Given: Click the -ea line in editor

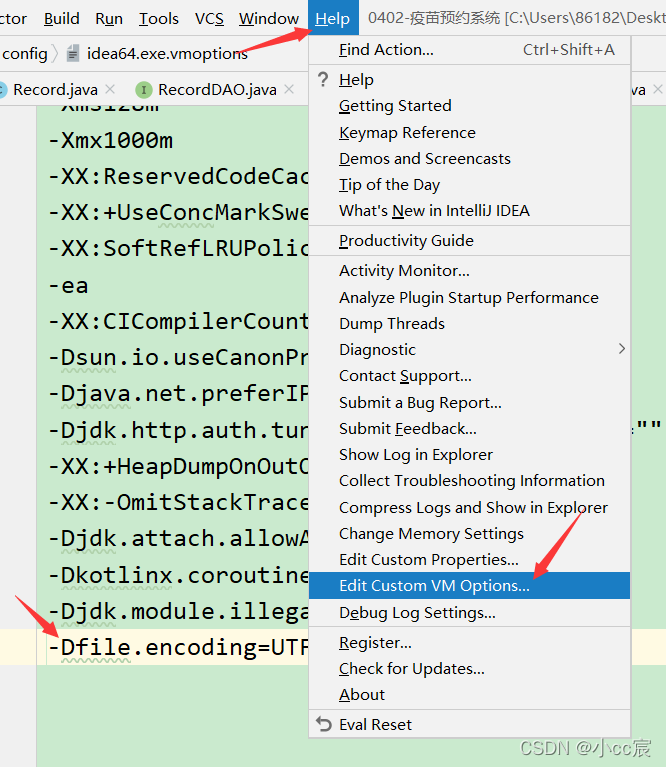Looking at the screenshot, I should click(x=68, y=286).
